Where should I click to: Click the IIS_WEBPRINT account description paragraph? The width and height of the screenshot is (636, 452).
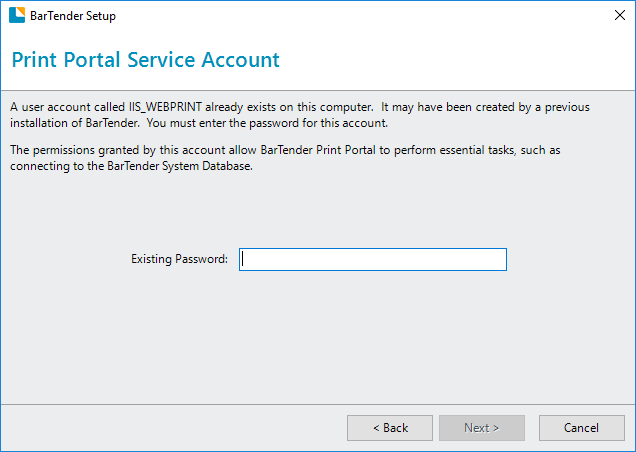tap(300, 115)
